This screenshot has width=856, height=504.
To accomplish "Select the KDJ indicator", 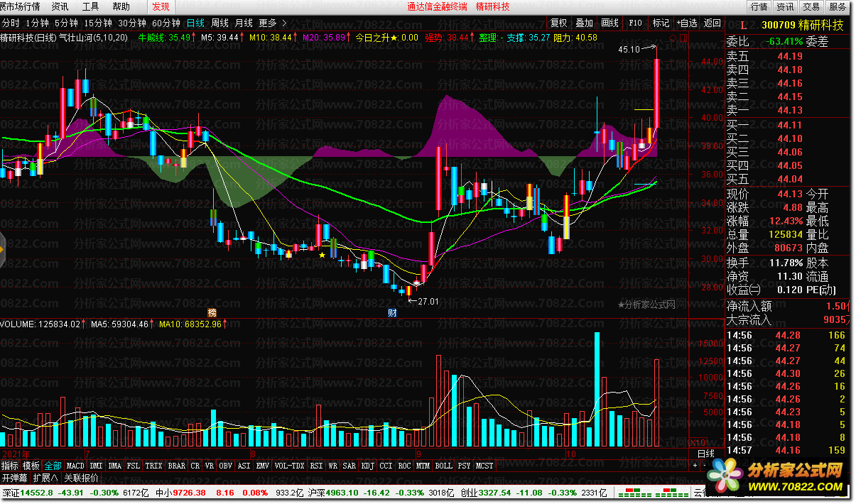I will [x=367, y=466].
